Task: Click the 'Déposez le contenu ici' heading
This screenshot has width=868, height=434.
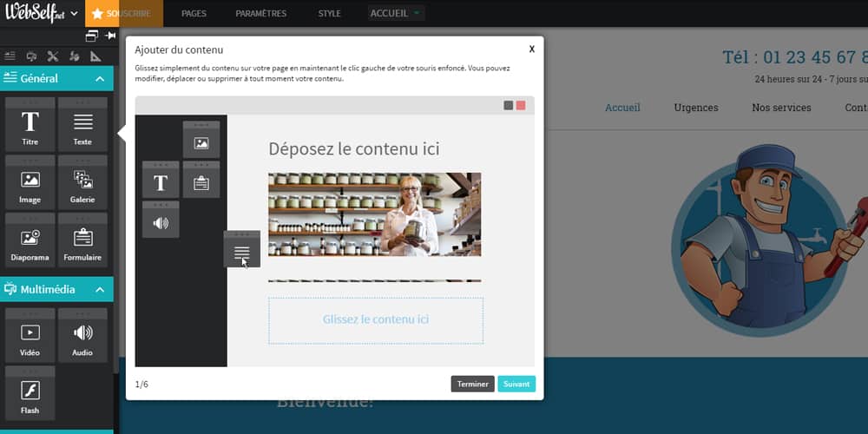Action: tap(354, 148)
